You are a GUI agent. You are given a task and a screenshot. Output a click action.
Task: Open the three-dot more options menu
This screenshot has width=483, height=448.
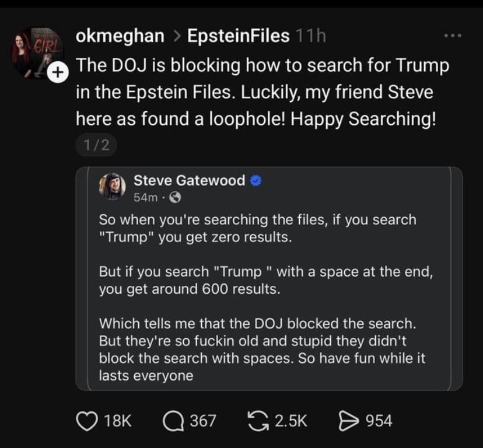click(x=453, y=36)
